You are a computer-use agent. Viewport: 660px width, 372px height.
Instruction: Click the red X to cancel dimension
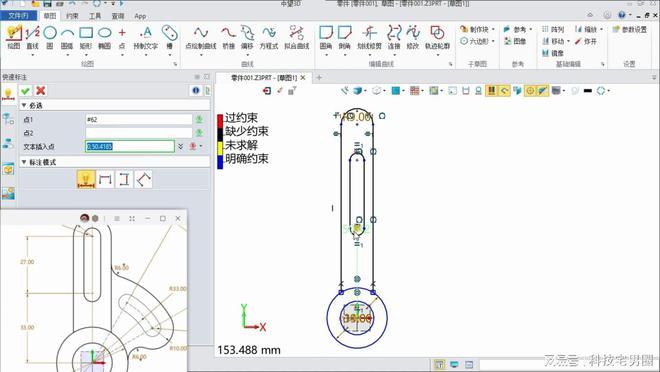tap(41, 90)
